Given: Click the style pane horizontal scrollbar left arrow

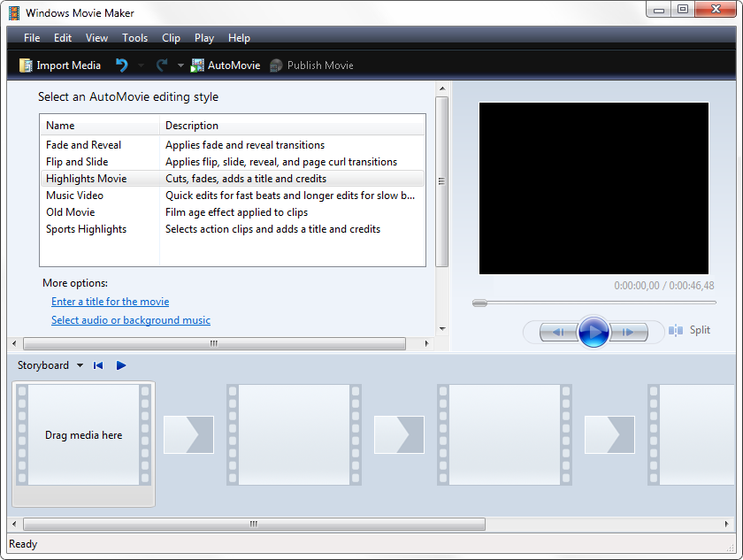Looking at the screenshot, I should [14, 343].
